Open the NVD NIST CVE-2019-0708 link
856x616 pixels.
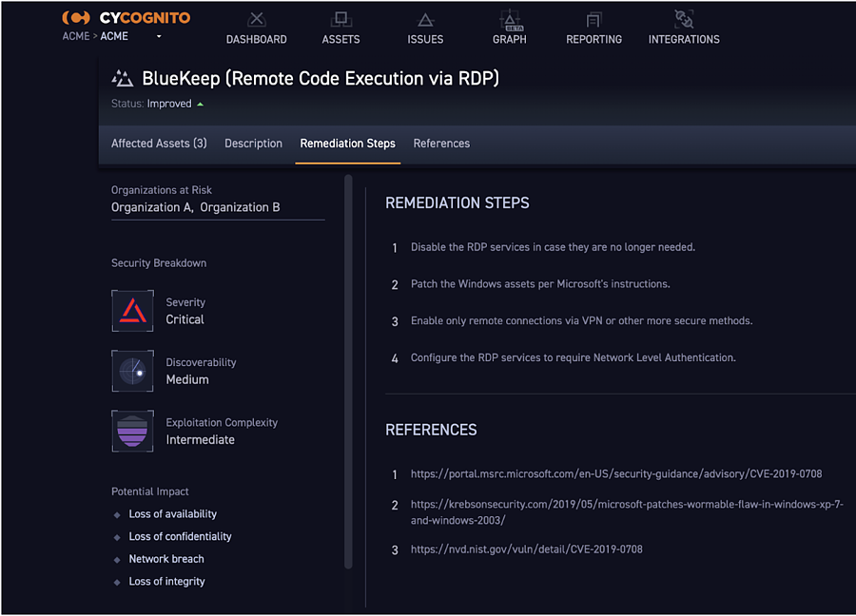click(x=526, y=549)
